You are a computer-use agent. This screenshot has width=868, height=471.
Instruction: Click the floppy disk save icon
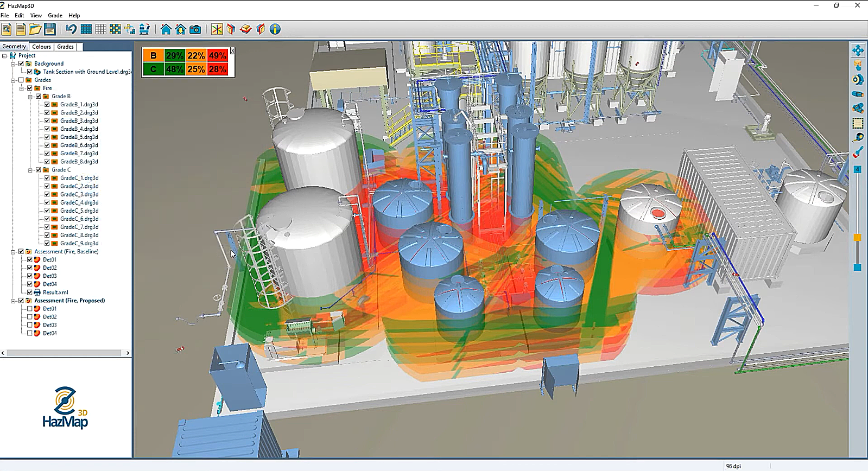click(50, 29)
